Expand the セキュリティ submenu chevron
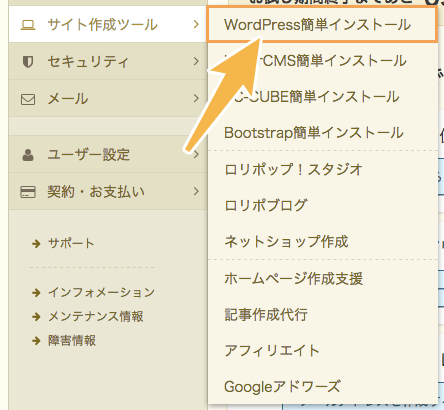The width and height of the screenshot is (444, 410). [x=196, y=61]
